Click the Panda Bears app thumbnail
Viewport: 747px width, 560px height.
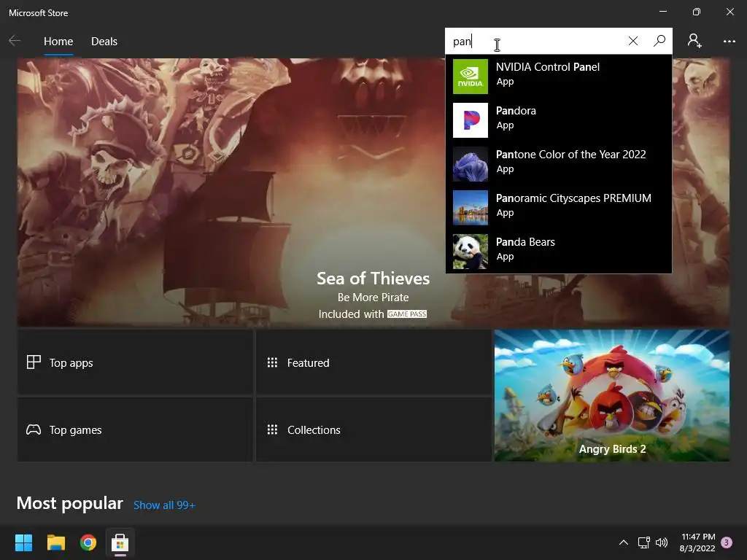coord(471,252)
